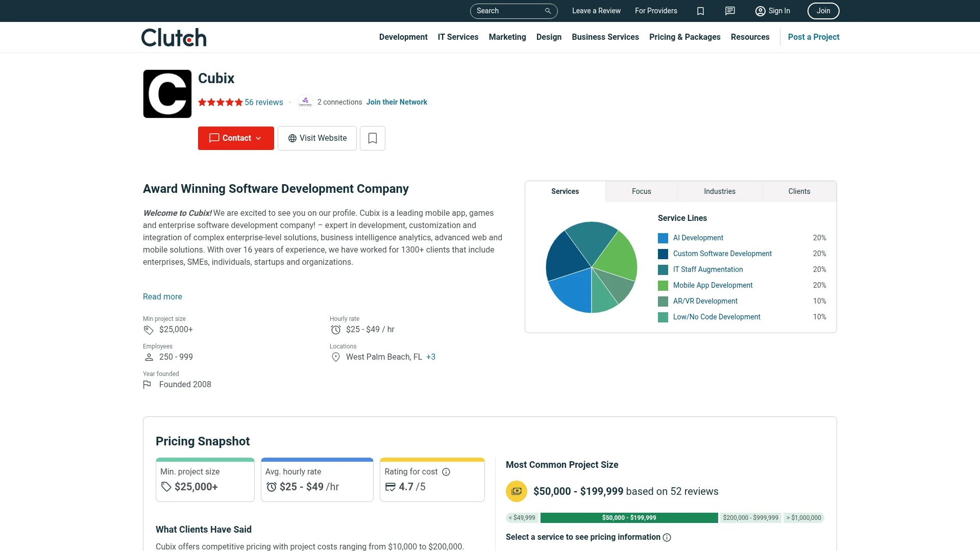Click the employees person icon
This screenshot has width=980, height=551.
(x=149, y=357)
